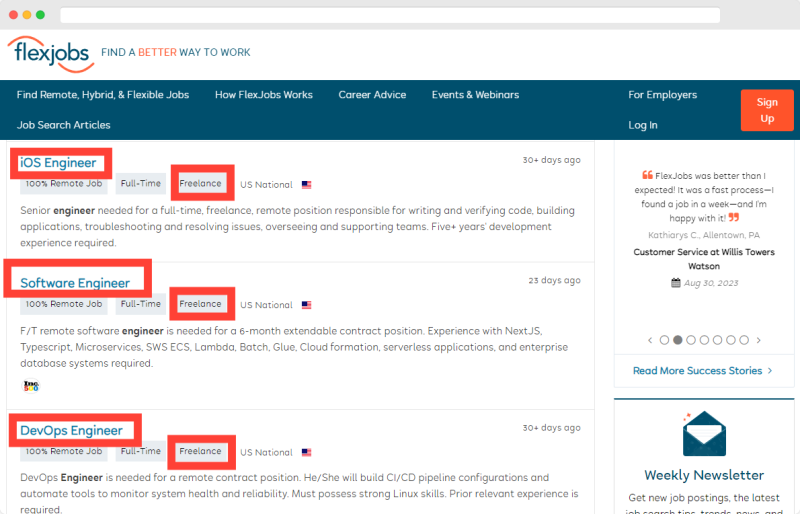The width and height of the screenshot is (800, 514).
Task: Select the first testimonial carousel dot
Action: coord(664,340)
